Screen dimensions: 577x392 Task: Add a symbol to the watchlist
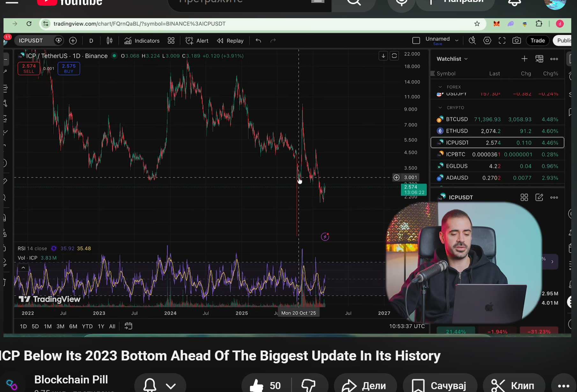pos(524,59)
